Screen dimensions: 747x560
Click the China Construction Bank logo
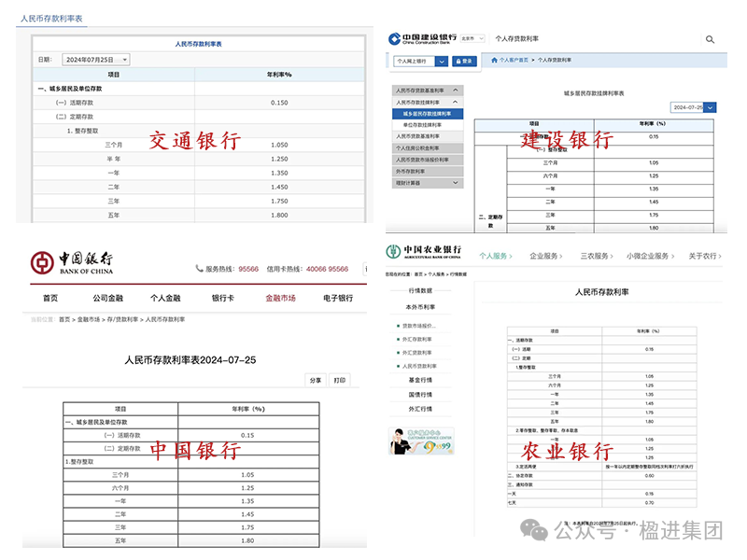(x=422, y=38)
